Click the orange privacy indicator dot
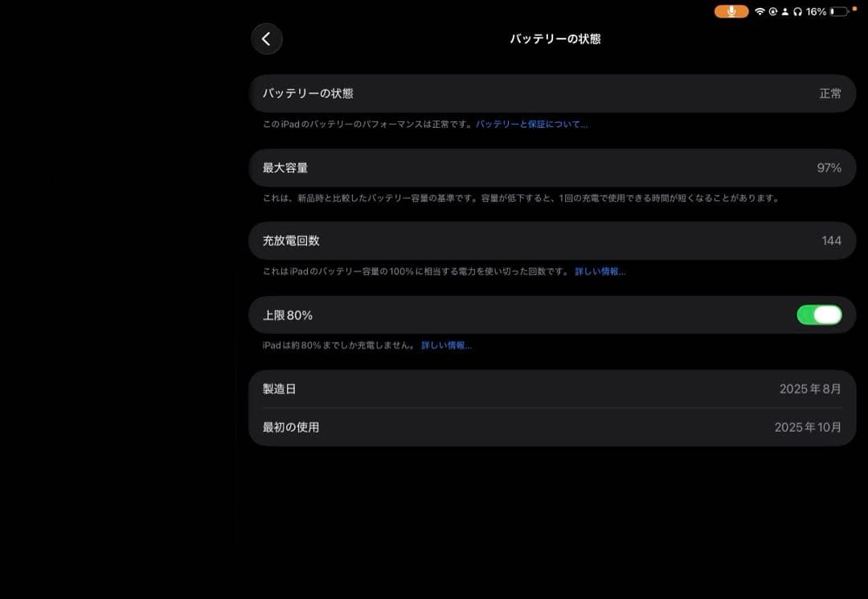 tap(854, 9)
